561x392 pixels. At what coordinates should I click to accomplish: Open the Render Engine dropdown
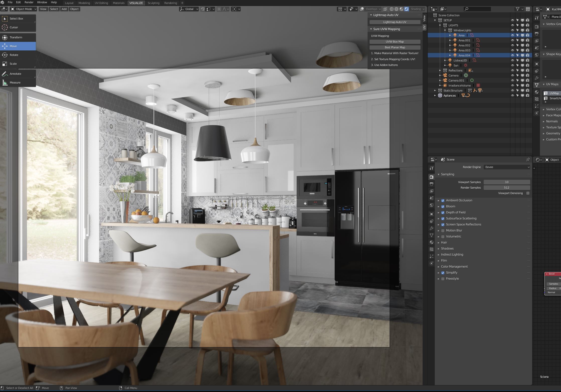pos(507,167)
